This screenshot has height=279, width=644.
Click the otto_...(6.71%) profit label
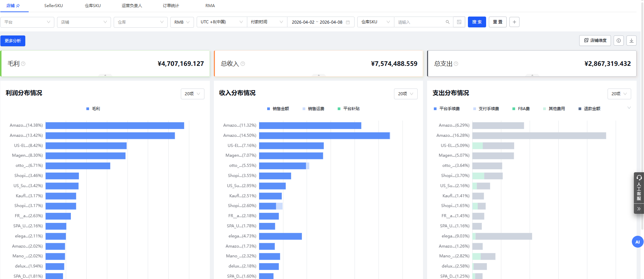29,166
